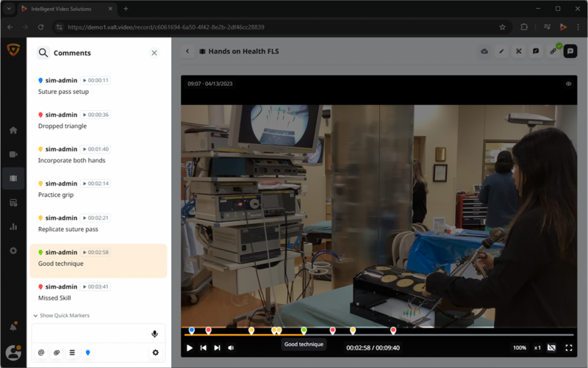Jump to 00:03:41 Missed Skill timestamp
The image size is (588, 368).
click(96, 287)
